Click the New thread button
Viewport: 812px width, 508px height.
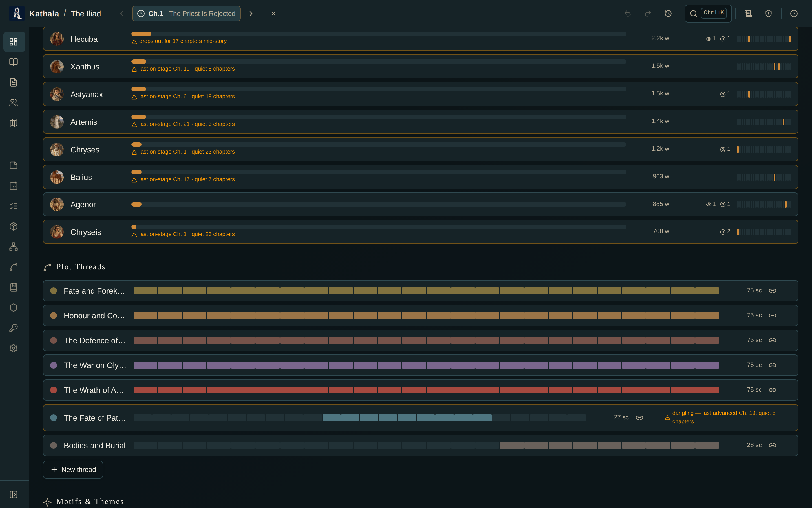coord(73,469)
